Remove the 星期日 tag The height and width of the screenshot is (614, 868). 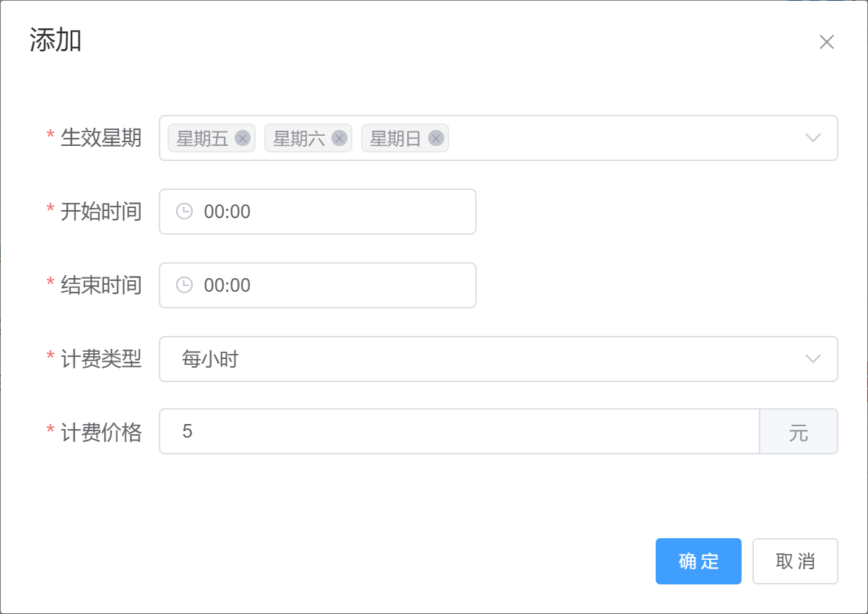point(435,138)
